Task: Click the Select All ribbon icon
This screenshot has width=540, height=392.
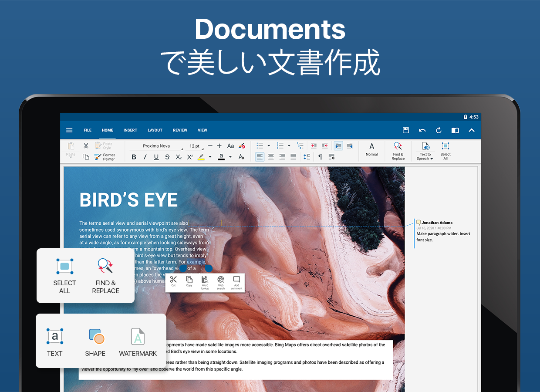Action: pos(445,151)
